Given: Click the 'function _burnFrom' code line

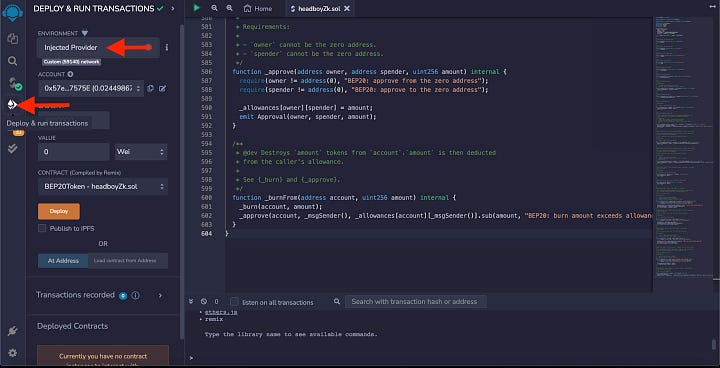Looking at the screenshot, I should [343, 198].
